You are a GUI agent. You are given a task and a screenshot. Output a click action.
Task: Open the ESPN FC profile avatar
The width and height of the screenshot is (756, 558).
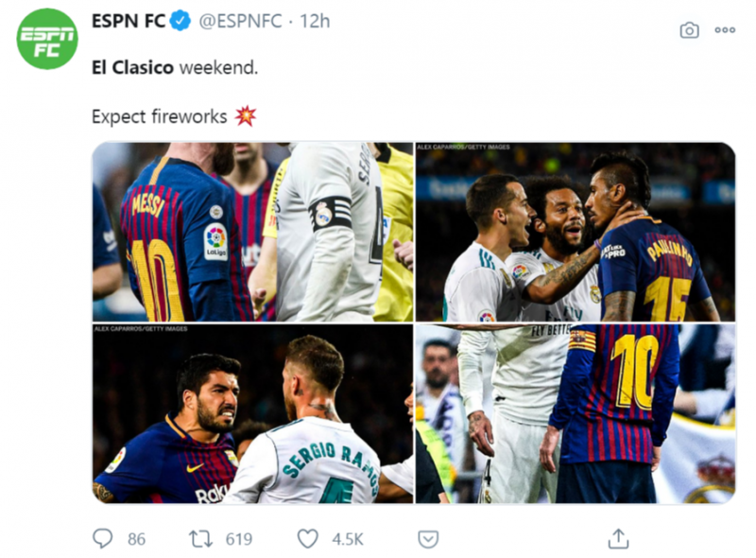(47, 39)
